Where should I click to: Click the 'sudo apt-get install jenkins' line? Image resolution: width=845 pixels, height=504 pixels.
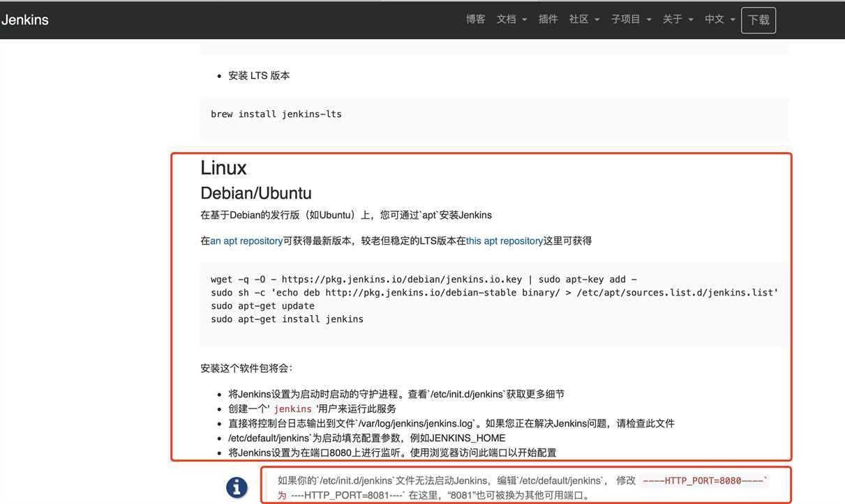(x=287, y=319)
